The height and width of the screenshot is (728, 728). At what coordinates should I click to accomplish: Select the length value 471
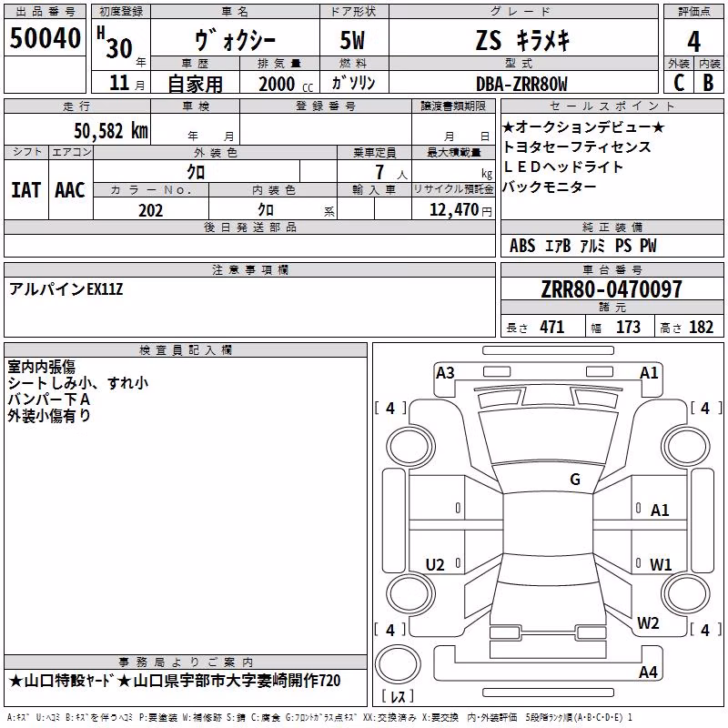point(552,327)
